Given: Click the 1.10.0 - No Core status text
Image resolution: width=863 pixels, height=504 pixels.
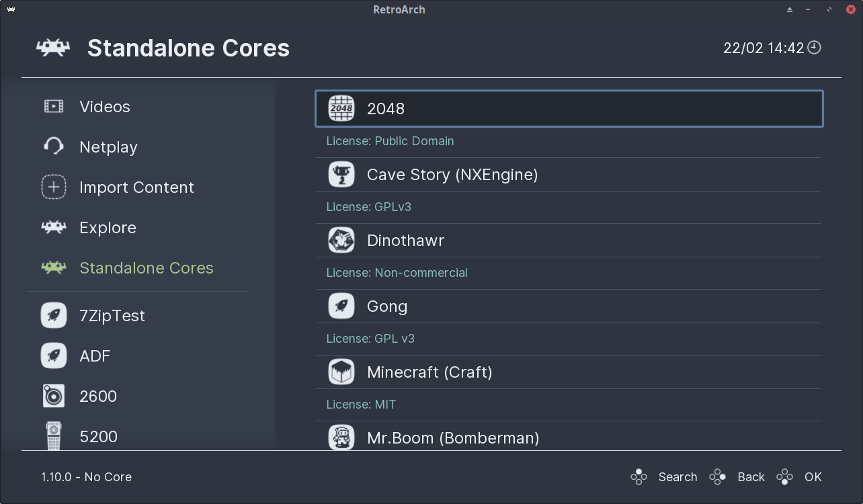Looking at the screenshot, I should pyautogui.click(x=86, y=477).
